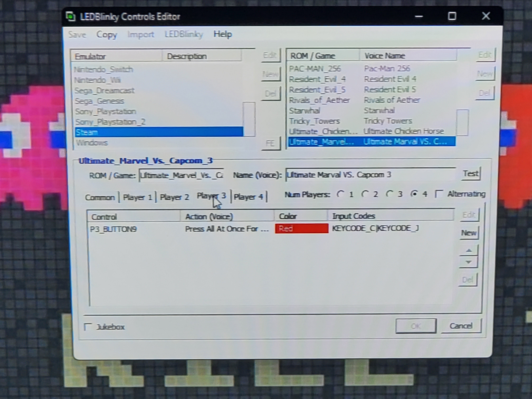Click the Description column header

[x=202, y=56]
